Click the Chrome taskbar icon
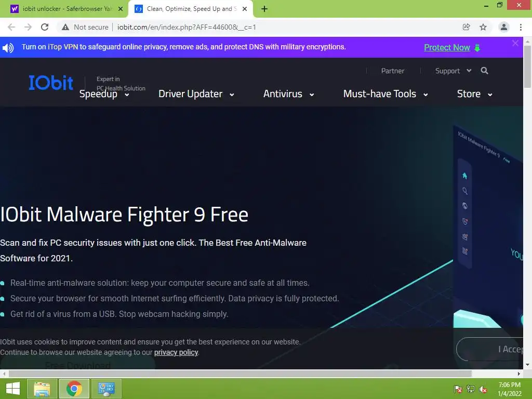 [x=74, y=389]
